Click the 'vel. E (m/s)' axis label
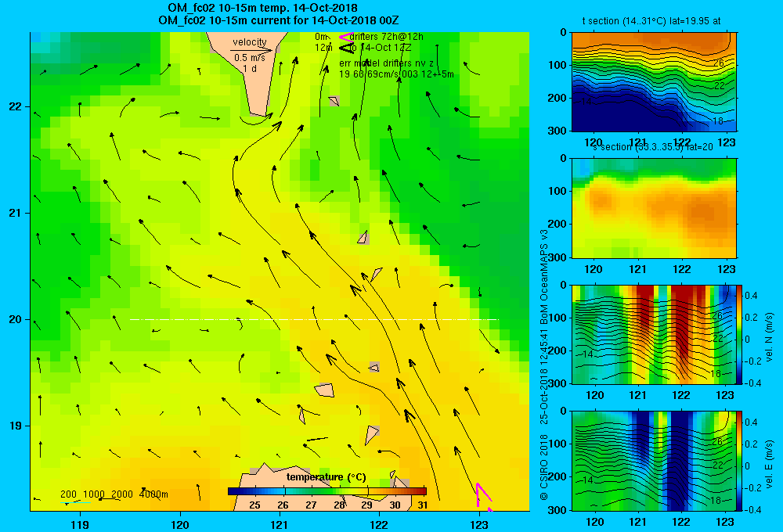Viewport: 783px width, 532px height. (x=769, y=463)
